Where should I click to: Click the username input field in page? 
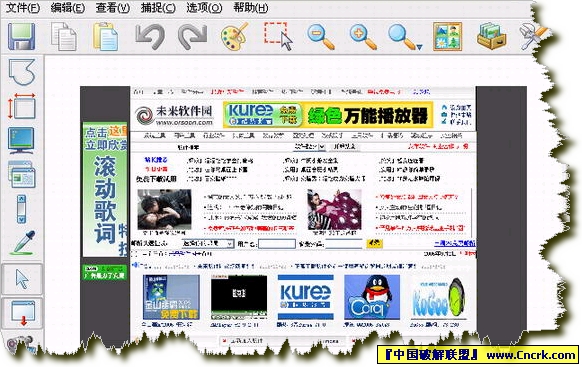[x=277, y=244]
